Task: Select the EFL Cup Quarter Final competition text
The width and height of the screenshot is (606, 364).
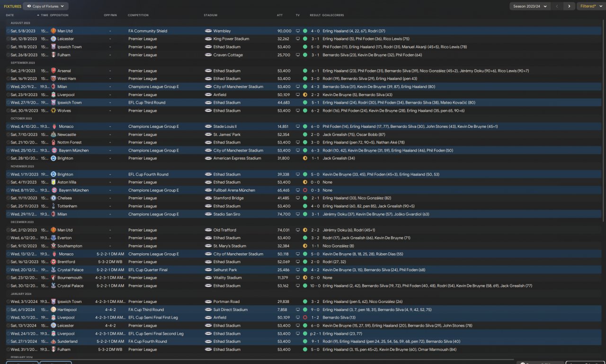Action: (148, 270)
